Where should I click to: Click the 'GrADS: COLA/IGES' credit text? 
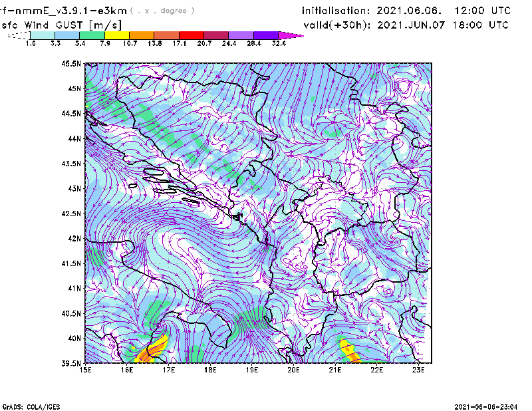click(x=31, y=407)
